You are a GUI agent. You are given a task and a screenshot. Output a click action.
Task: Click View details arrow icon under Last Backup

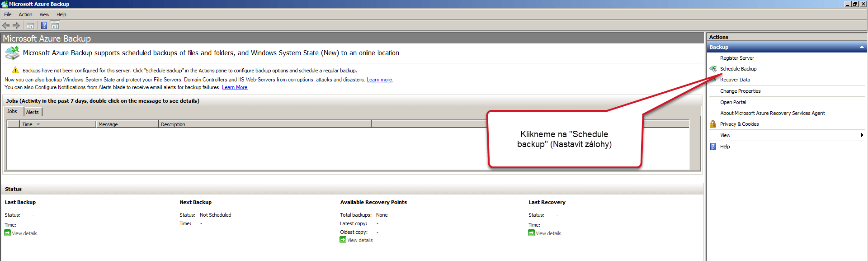pos(7,233)
